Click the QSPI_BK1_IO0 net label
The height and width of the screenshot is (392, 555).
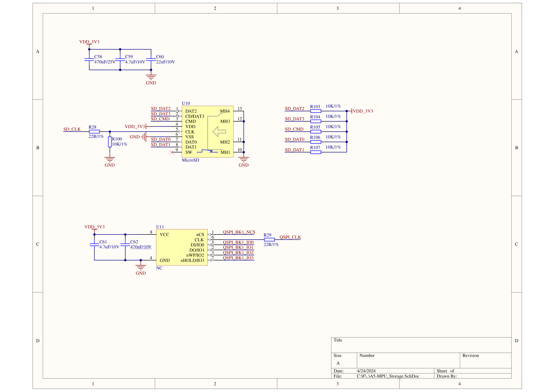click(238, 242)
